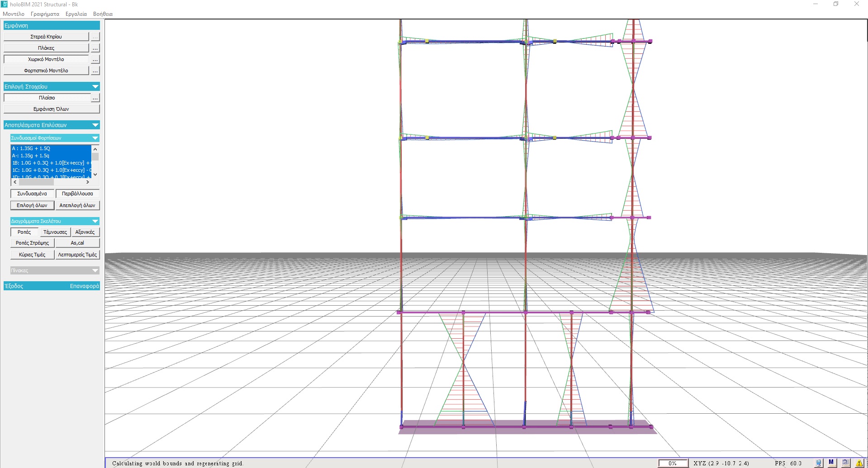Click the Λεπτομερείς Τιμές button
This screenshot has width=868, height=468.
point(77,255)
